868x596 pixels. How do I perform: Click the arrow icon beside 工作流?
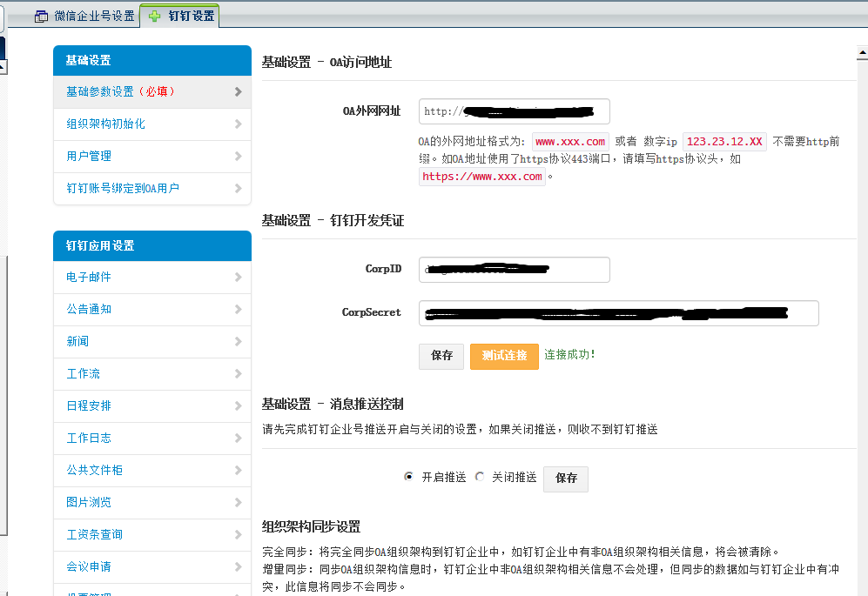click(238, 374)
